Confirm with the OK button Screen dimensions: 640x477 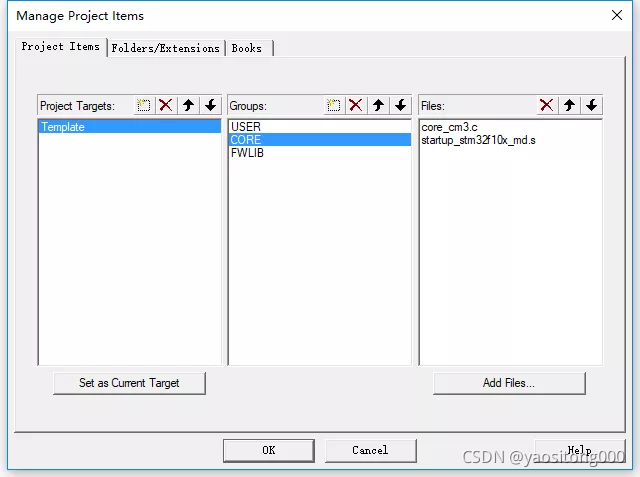269,450
